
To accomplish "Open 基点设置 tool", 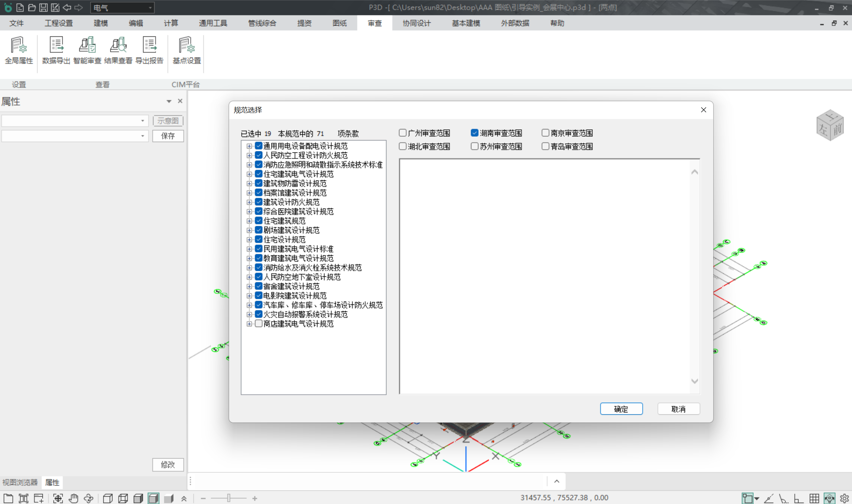I will point(187,50).
